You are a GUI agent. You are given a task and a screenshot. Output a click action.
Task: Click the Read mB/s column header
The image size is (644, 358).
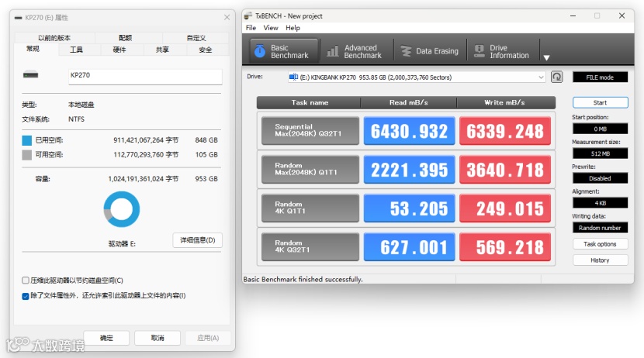[x=409, y=102]
